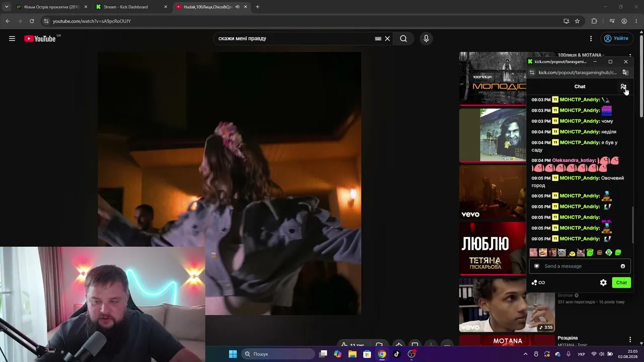
Task: Open the Скрябін mural video thumbnail
Action: tap(493, 135)
